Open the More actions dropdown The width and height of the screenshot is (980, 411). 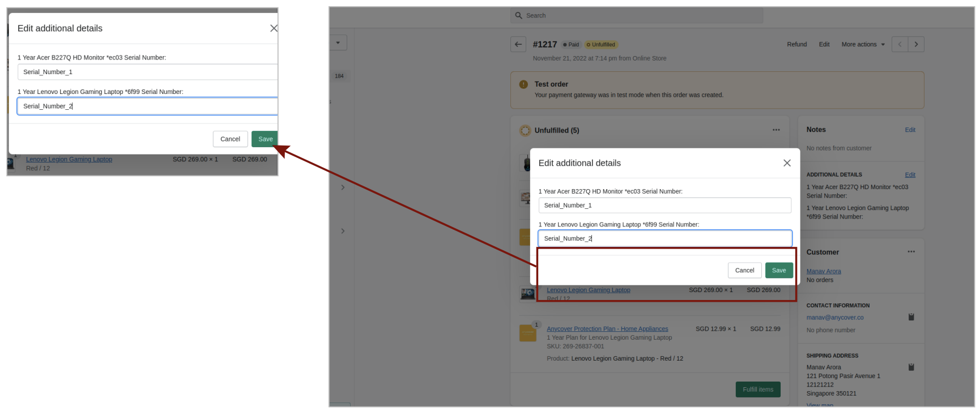[x=863, y=44]
